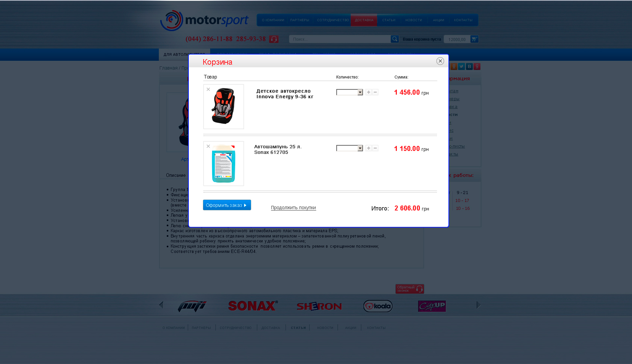The width and height of the screenshot is (632, 364).
Task: Click the search magnifier icon
Action: (x=394, y=39)
